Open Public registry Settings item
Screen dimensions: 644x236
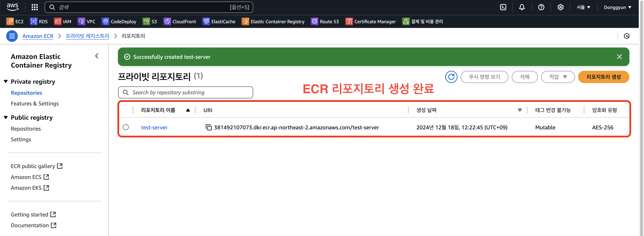pyautogui.click(x=21, y=139)
